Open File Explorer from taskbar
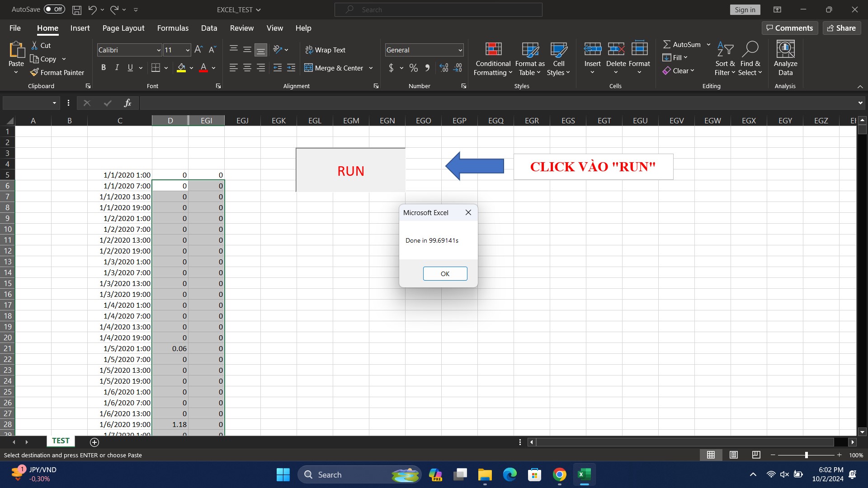868x488 pixels. click(x=485, y=474)
